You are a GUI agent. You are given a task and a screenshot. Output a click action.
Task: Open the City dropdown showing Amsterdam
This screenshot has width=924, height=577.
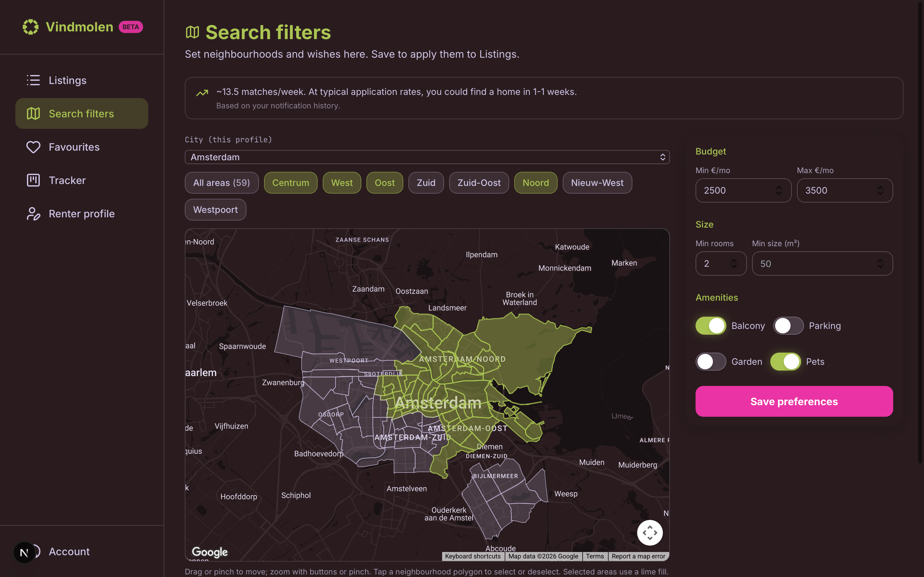pos(426,157)
